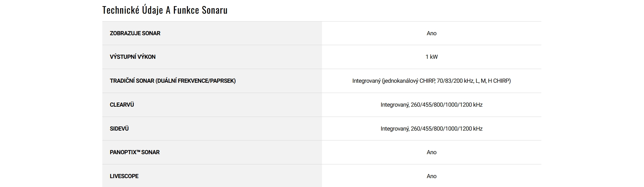
Task: Click the CLEARVÜ row label
Action: point(122,105)
